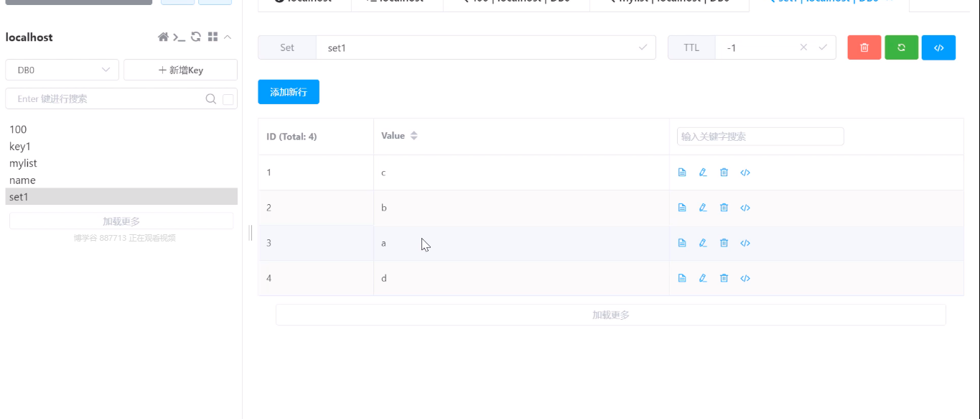The height and width of the screenshot is (419, 980).
Task: Select mylist in the key list
Action: point(121,163)
